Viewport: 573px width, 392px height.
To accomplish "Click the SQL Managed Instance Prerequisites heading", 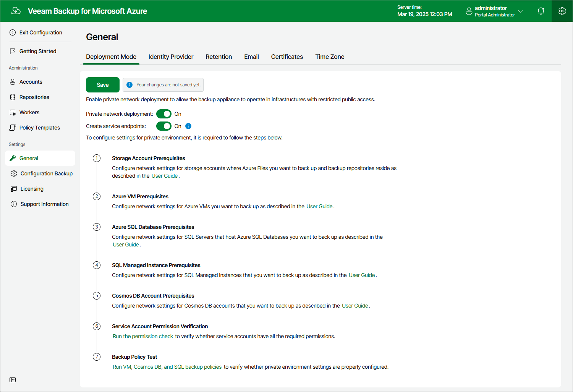I will [156, 265].
